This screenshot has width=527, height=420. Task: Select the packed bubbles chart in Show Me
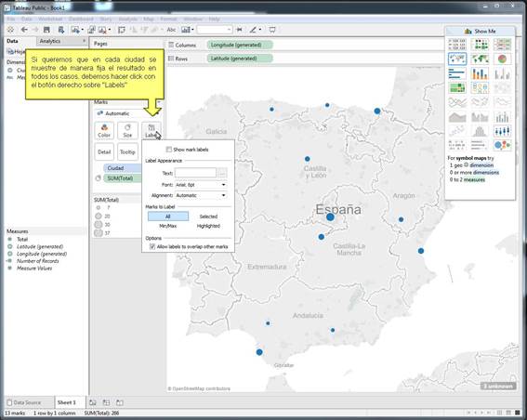click(x=502, y=146)
